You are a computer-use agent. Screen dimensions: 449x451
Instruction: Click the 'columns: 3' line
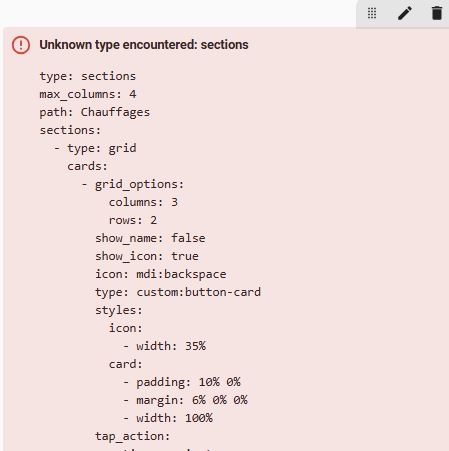(143, 202)
